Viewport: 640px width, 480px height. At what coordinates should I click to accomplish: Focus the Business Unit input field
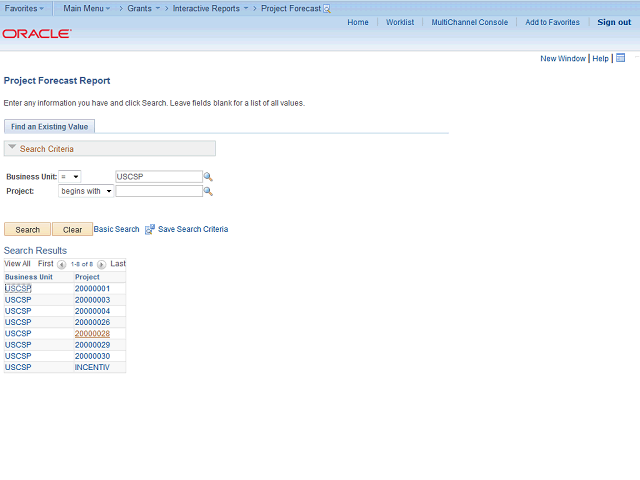159,177
